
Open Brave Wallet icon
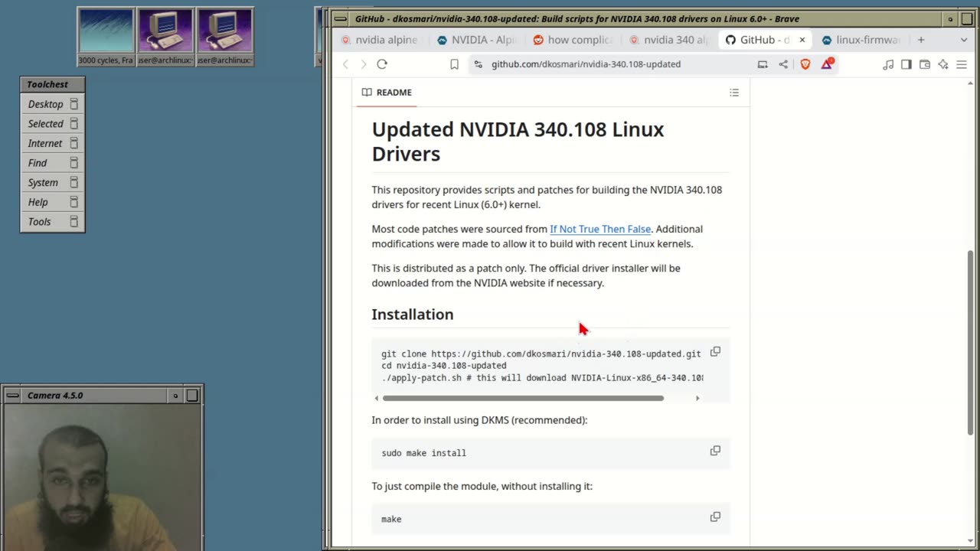(925, 64)
